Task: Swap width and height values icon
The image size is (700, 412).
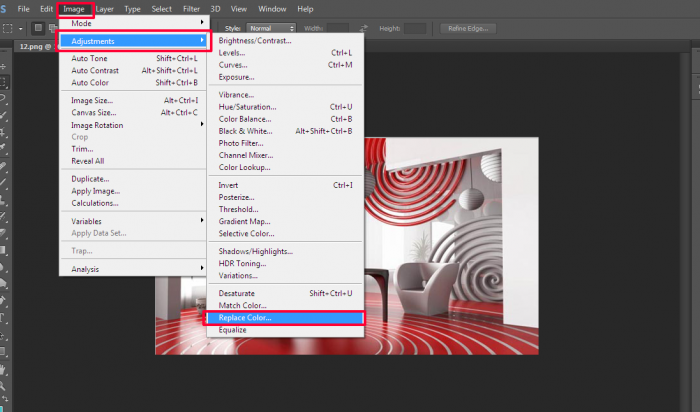Action: [x=363, y=28]
